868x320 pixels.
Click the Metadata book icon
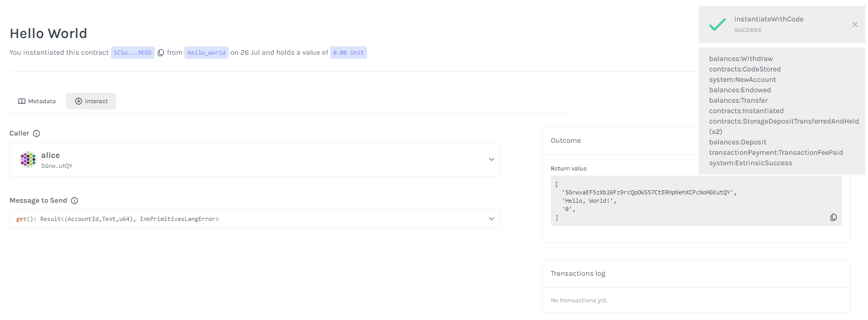click(22, 101)
